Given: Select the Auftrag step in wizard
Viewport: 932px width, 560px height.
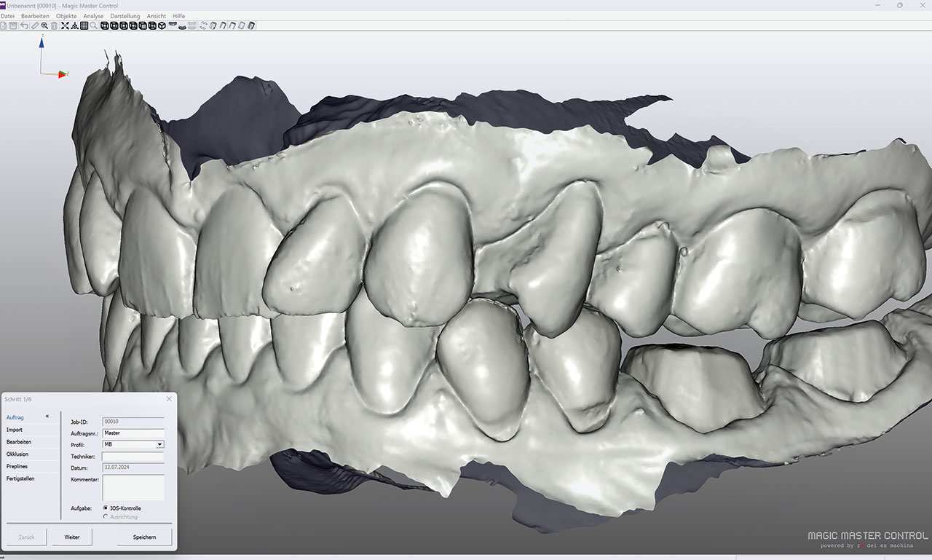Looking at the screenshot, I should (x=15, y=417).
